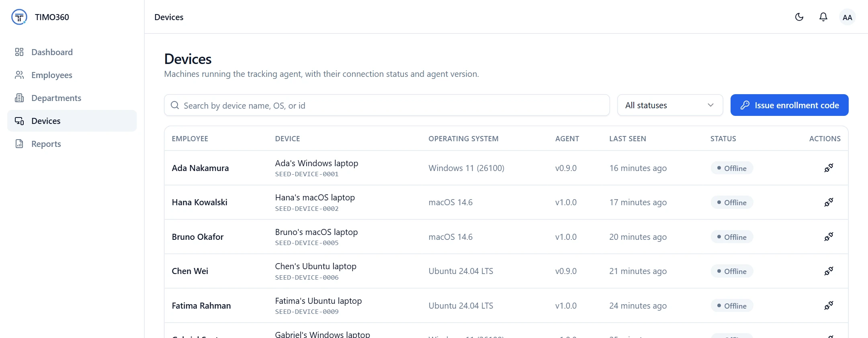The width and height of the screenshot is (868, 338).
Task: Click the TIMO360 logo icon
Action: click(19, 17)
